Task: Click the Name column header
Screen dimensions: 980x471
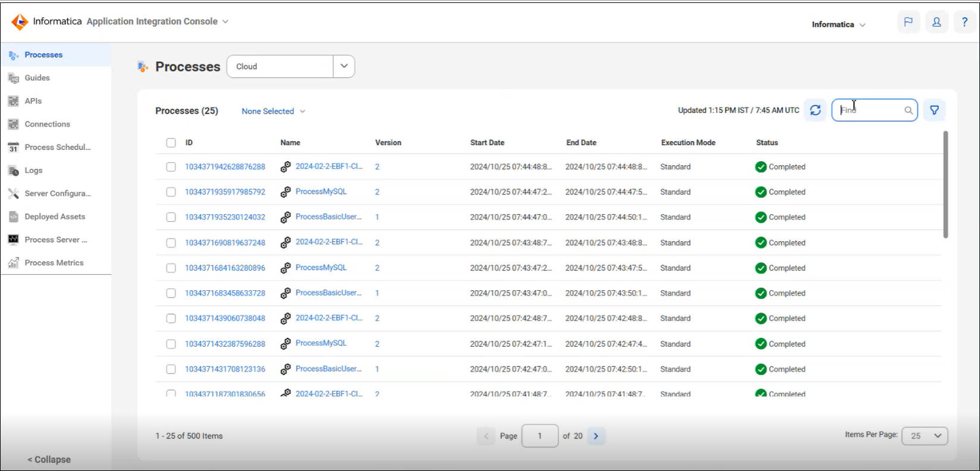Action: (290, 143)
